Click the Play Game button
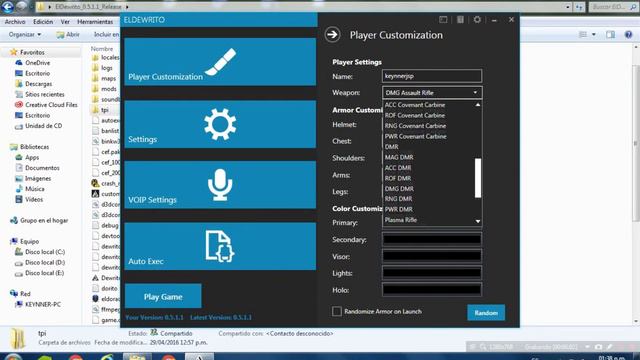 [x=163, y=296]
